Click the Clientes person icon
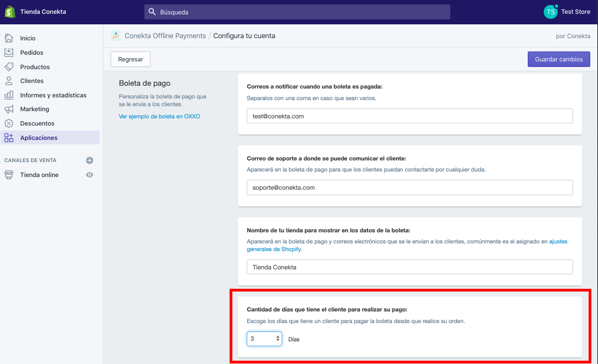Screen dimensions: 598x364 [9, 81]
